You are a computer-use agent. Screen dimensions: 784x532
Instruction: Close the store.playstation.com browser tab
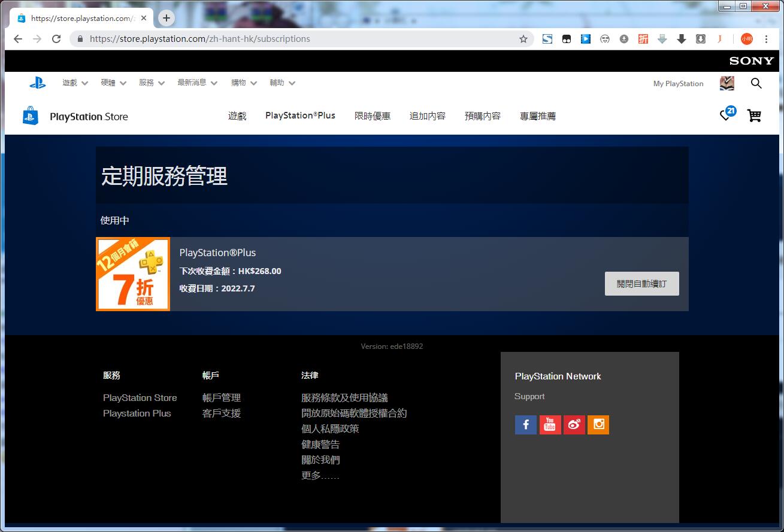pyautogui.click(x=144, y=18)
